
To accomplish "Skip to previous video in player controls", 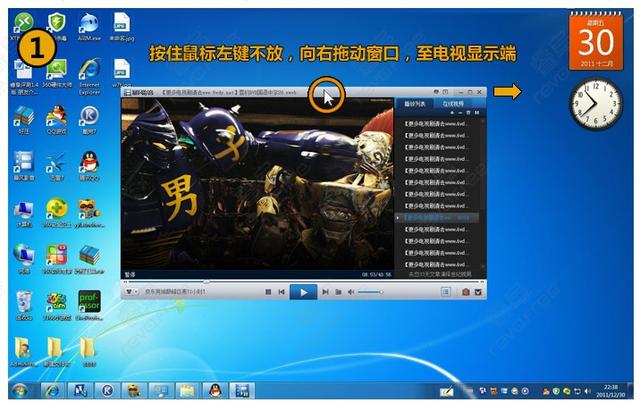I will (284, 292).
